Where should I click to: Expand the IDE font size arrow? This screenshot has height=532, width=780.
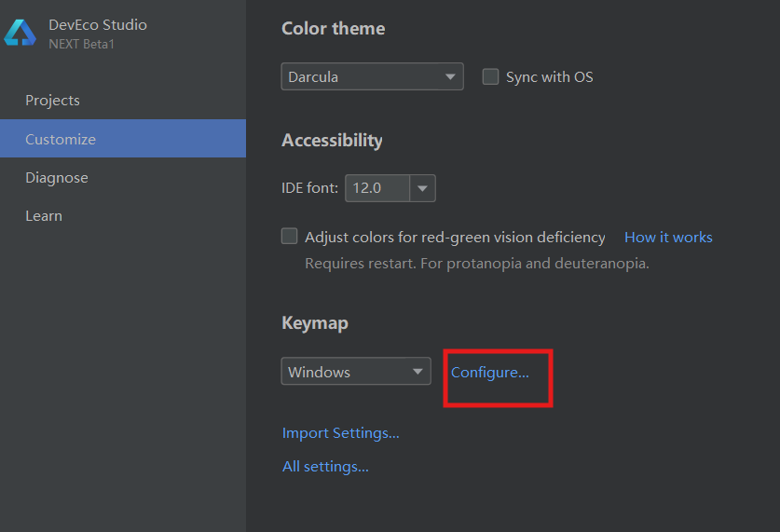tap(422, 188)
